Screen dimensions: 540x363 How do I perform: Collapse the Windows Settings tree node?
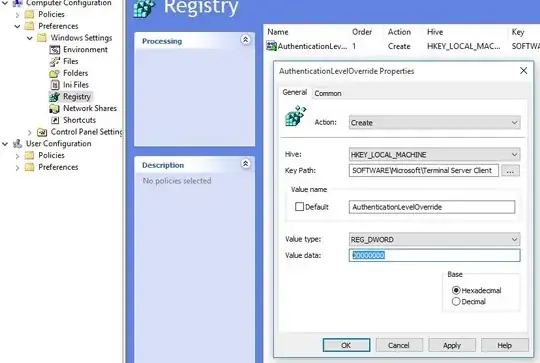30,38
